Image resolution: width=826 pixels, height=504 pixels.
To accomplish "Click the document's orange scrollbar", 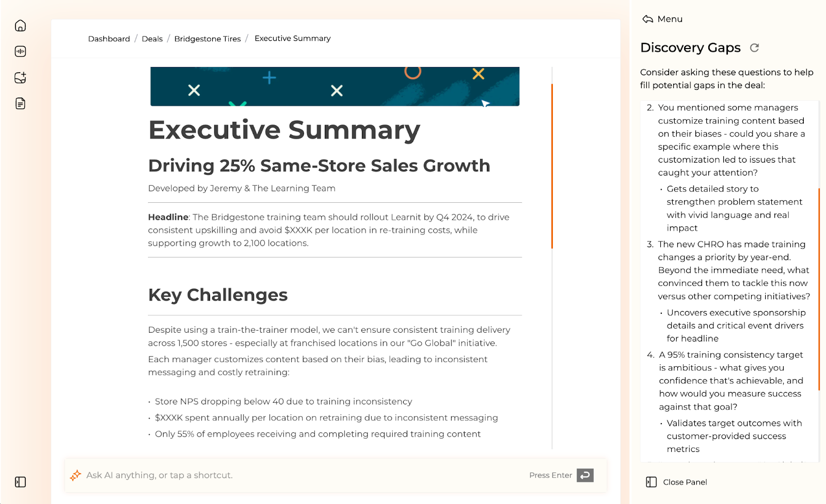I will pos(552,166).
